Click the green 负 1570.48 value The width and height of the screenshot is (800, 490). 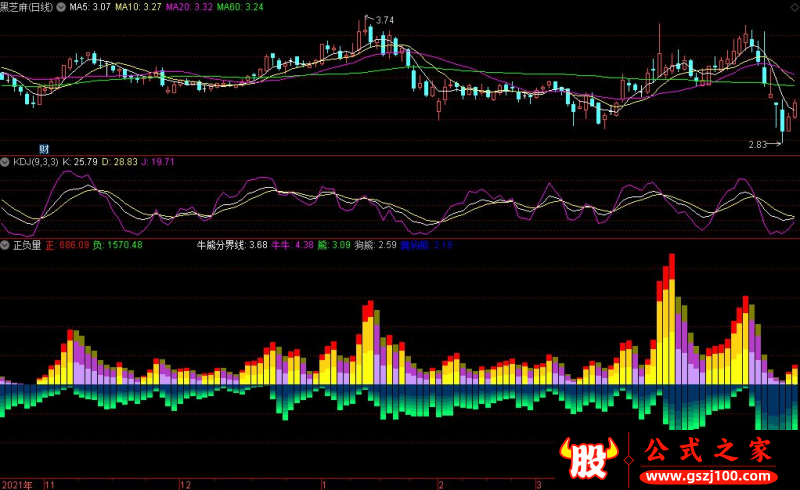[x=117, y=245]
